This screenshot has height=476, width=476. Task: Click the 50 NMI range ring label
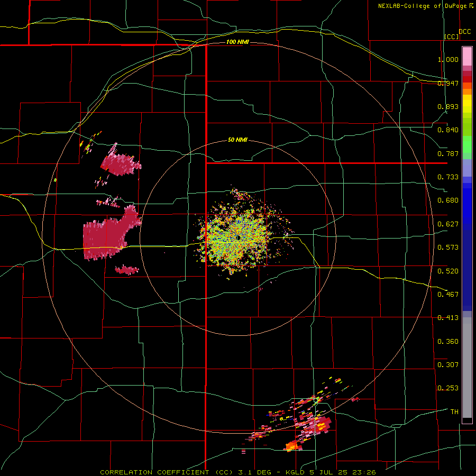point(237,140)
